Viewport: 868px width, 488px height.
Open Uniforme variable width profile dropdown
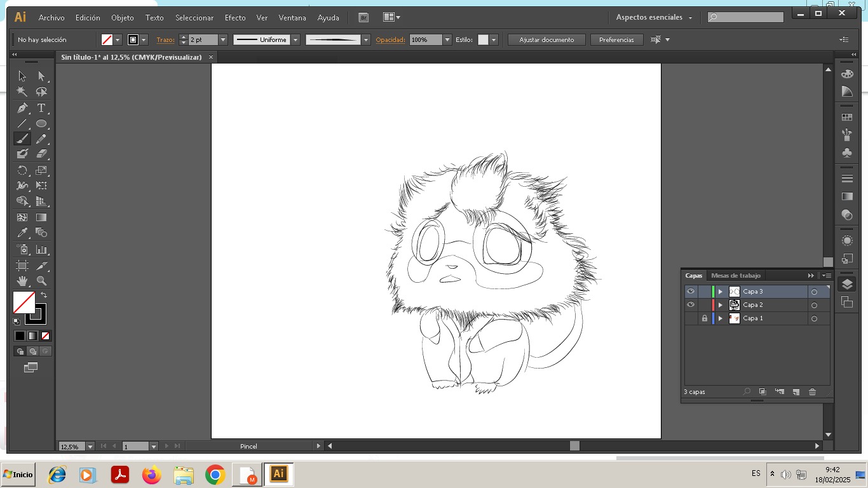coord(295,39)
